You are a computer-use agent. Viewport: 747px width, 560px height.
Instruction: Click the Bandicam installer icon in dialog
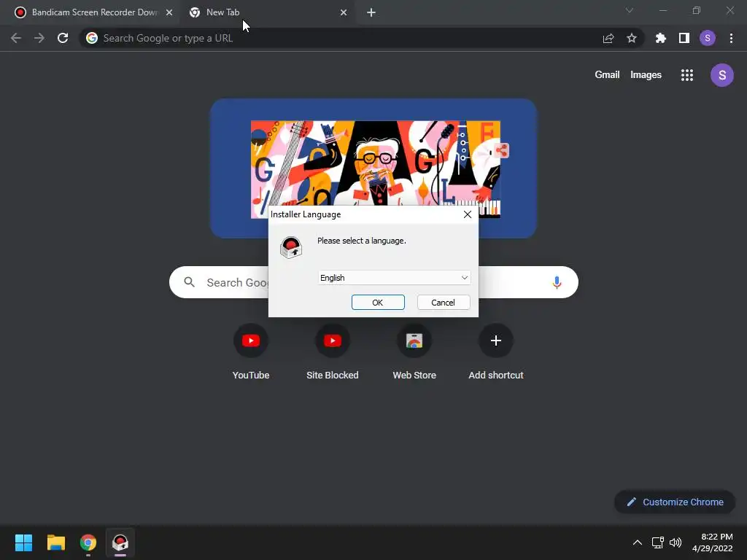click(x=291, y=247)
